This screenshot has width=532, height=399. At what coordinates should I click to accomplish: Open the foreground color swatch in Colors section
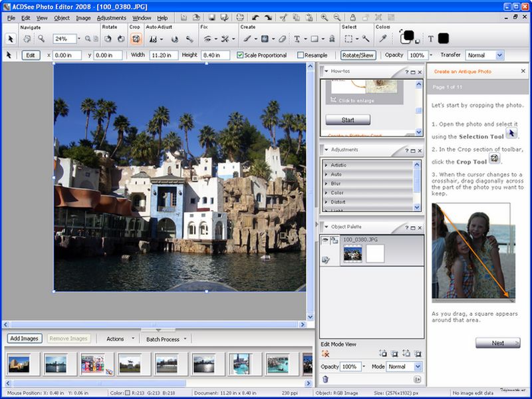point(409,35)
